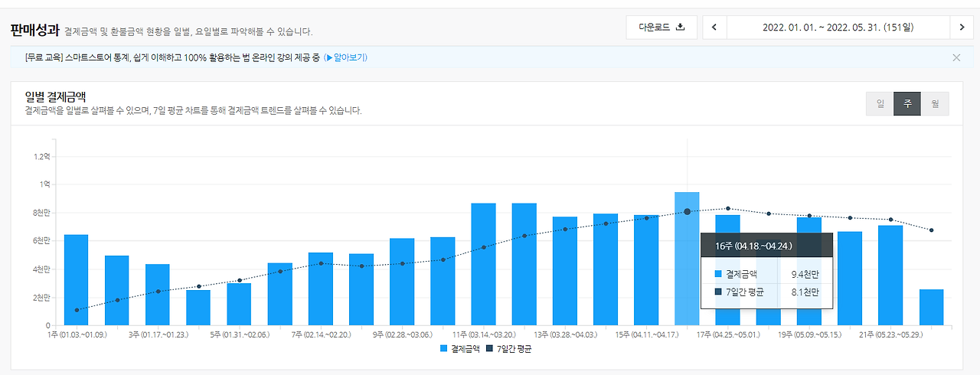Viewport: 980px width, 375px height.
Task: Toggle the 결제금액 legend item
Action: pos(460,348)
